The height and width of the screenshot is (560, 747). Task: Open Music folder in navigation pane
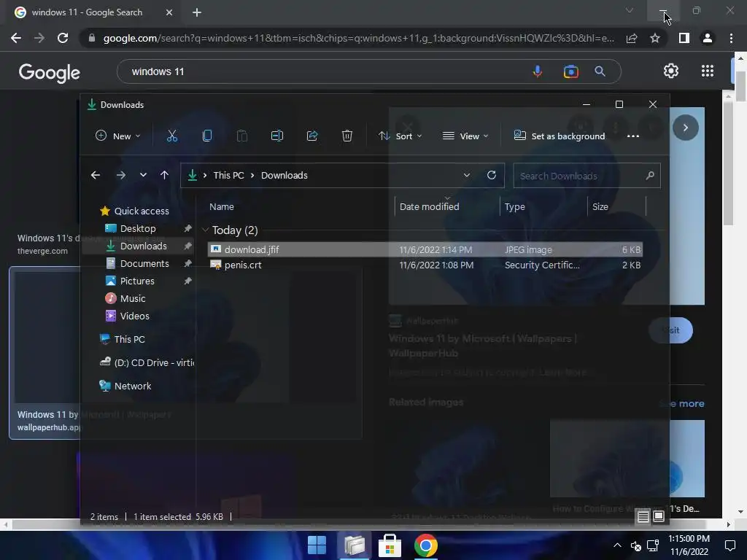(x=125, y=298)
